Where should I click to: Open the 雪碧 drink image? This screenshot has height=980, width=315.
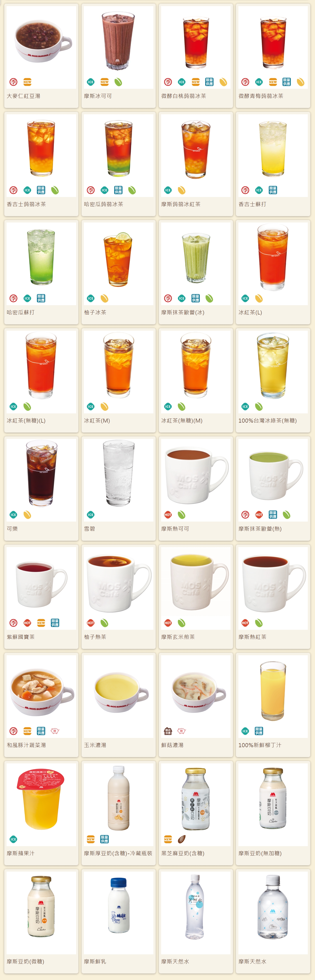(118, 473)
